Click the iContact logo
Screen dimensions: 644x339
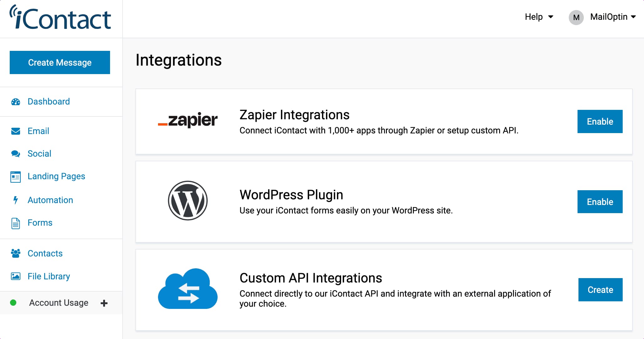60,17
